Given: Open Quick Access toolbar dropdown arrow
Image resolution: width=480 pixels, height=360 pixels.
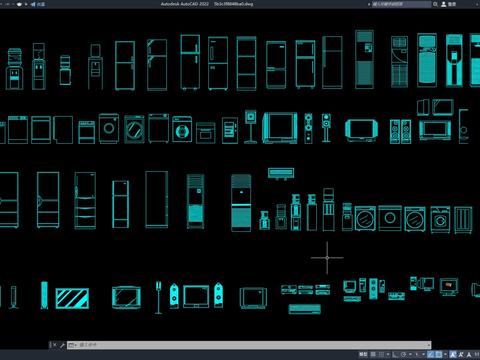Looking at the screenshot, I should [x=26, y=4].
